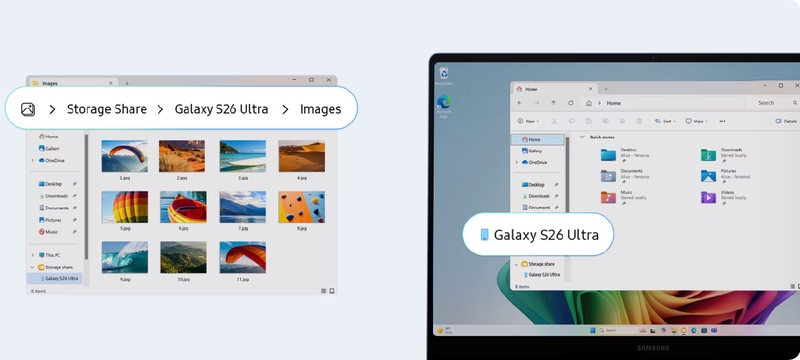Go up one folder in Home window
The width and height of the screenshot is (800, 360).
point(553,103)
